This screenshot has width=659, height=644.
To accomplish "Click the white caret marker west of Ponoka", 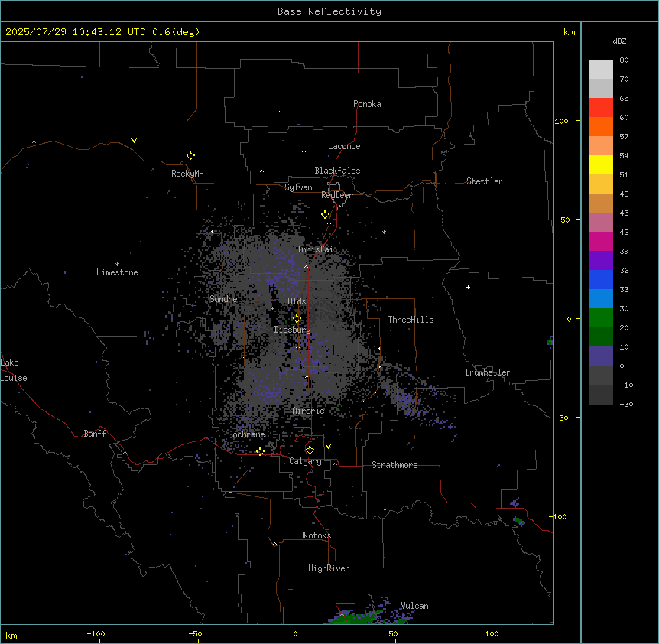I will [280, 112].
